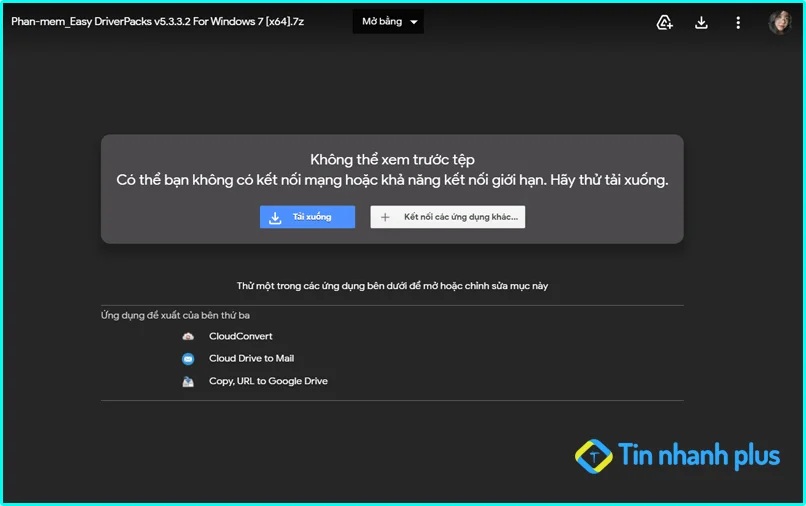Click the "Không thể xem trước tệp" heading
Viewport: 806px width, 506px height.
pyautogui.click(x=392, y=160)
